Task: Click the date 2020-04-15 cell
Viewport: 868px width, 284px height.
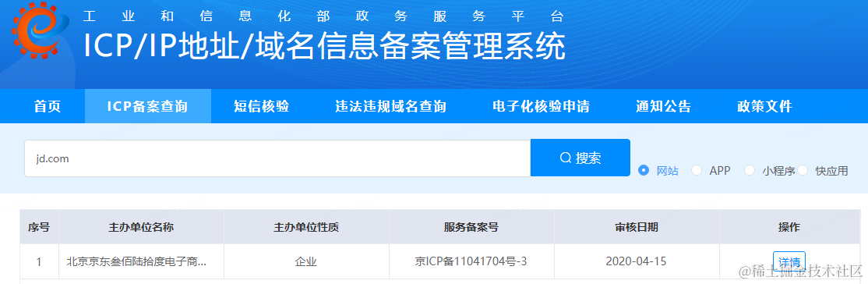Action: (637, 261)
